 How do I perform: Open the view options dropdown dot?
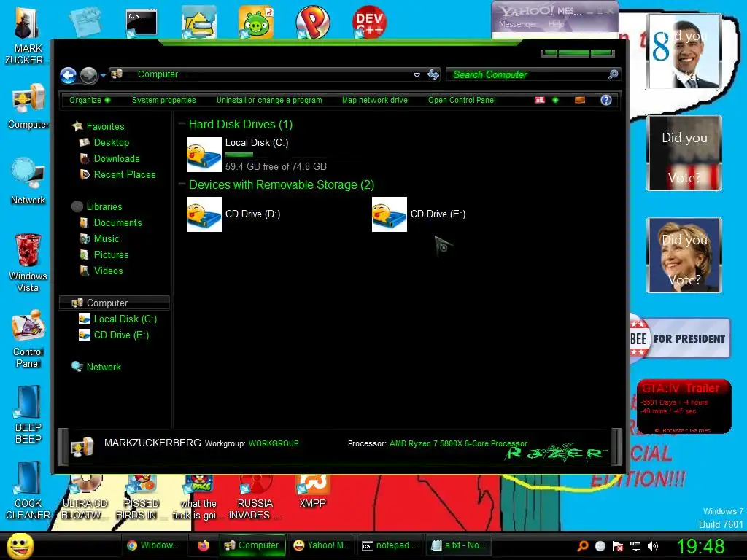pos(555,100)
